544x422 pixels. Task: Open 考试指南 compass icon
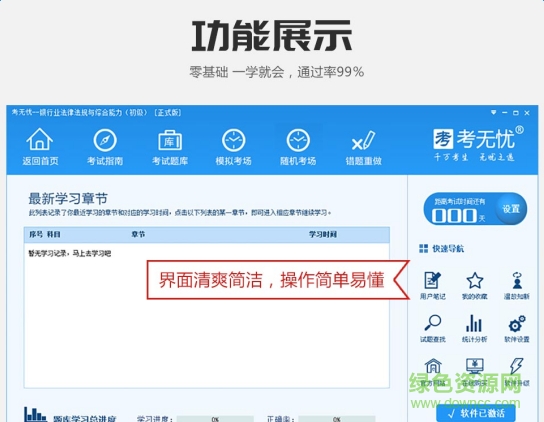[105, 140]
